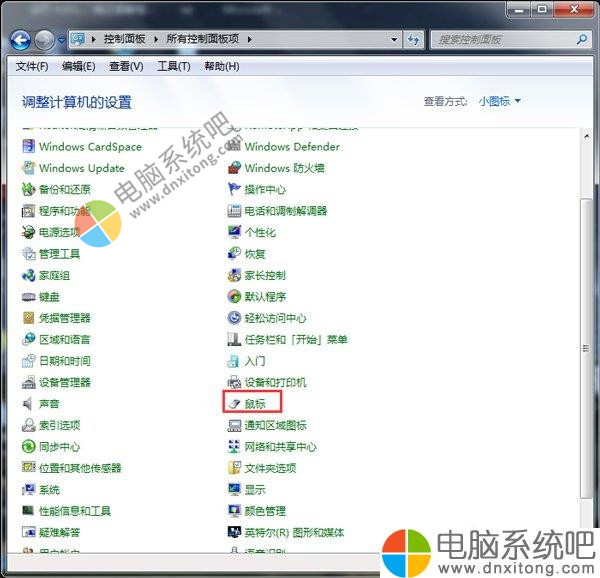Screen dimensions: 600x578
Task: Open the 网络和共享中心 icon
Action: 234,446
